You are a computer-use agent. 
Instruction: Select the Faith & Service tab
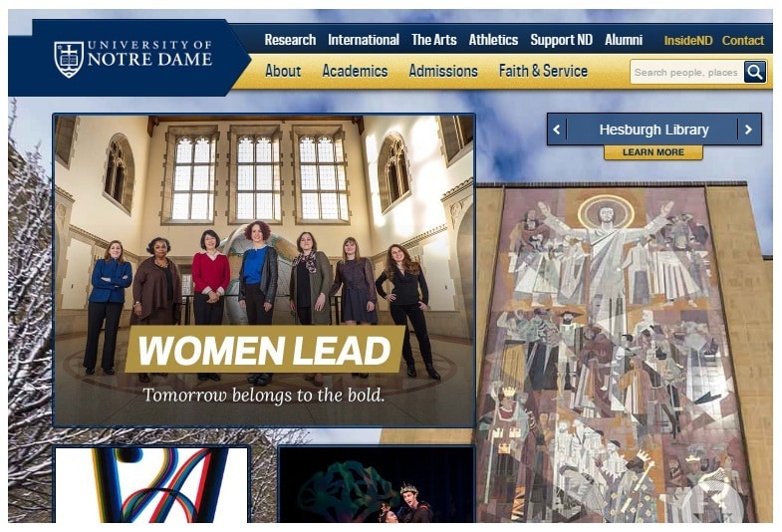pos(543,72)
